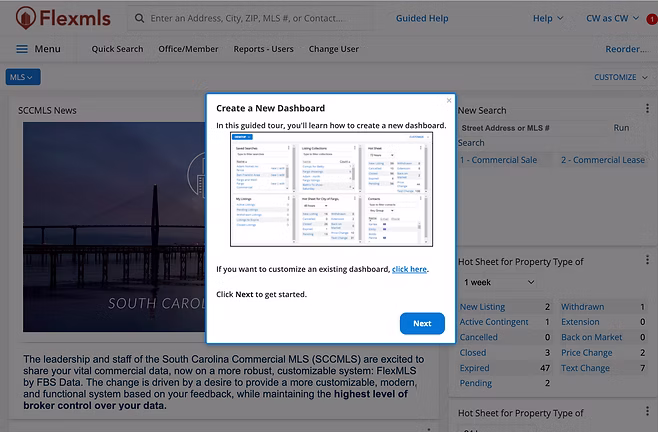
Task: Open the CUSTOMIZE dropdown
Action: click(621, 77)
